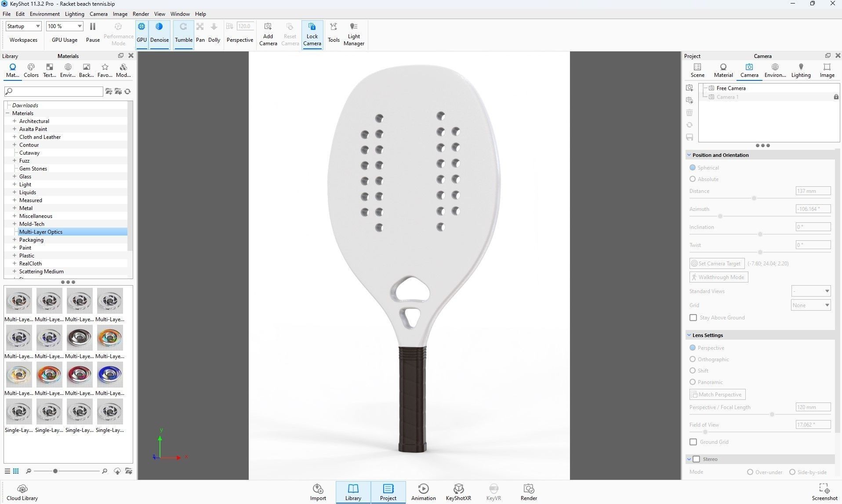Click the library search field
This screenshot has height=504, width=842.
54,91
